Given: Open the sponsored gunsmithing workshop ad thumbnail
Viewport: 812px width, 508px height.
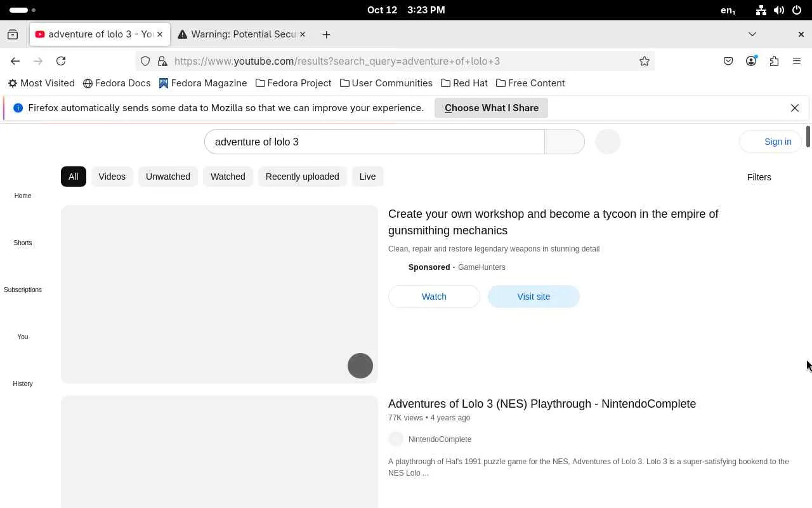Looking at the screenshot, I should coord(219,294).
